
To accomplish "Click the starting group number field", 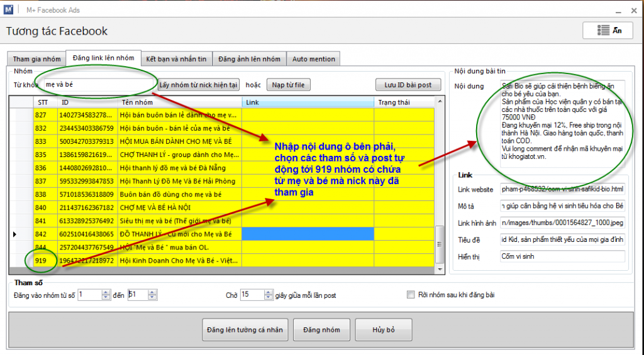I will click(89, 295).
